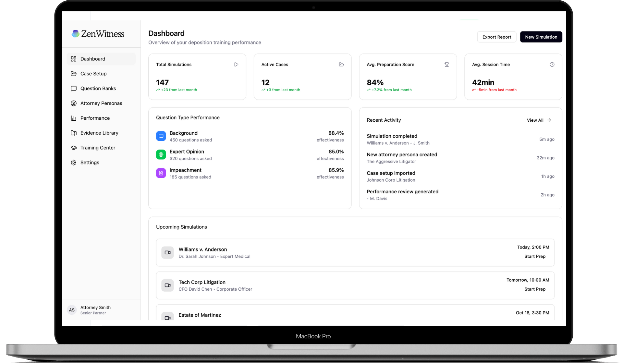Click View All in Recent Activity

pos(539,120)
